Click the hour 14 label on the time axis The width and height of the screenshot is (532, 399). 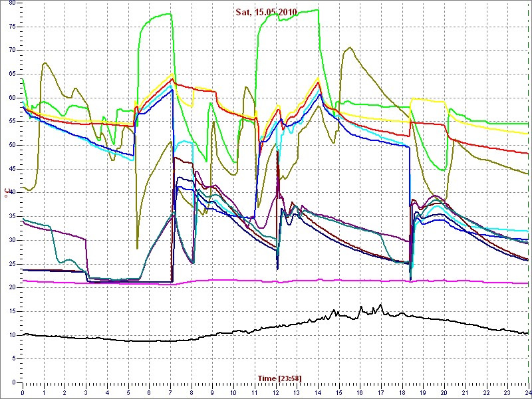pyautogui.click(x=317, y=392)
